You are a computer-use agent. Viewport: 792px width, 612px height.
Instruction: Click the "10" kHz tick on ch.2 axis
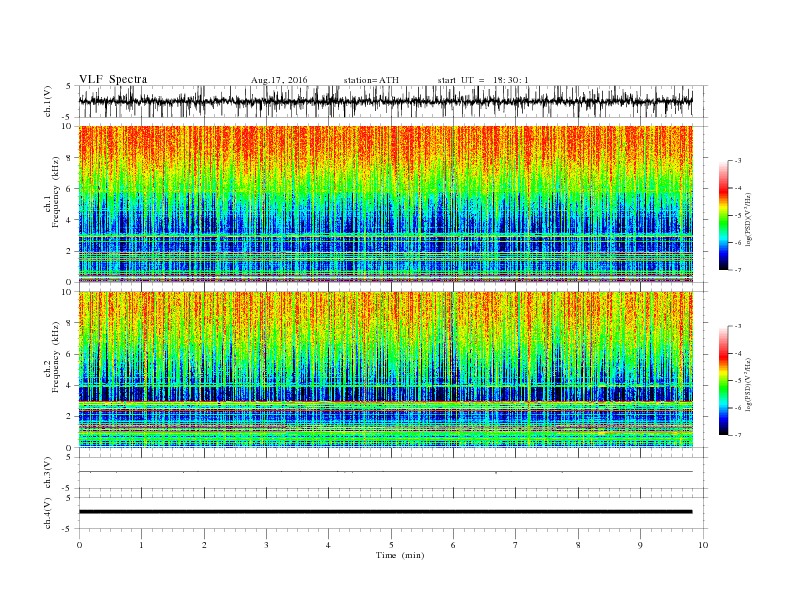67,292
